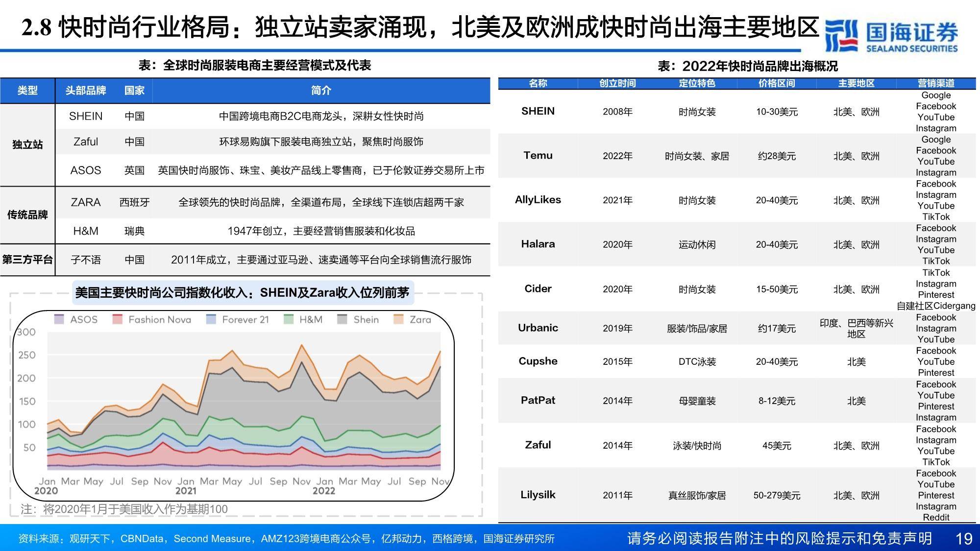
Task: Click the 瑞典 country cell
Action: 134,231
